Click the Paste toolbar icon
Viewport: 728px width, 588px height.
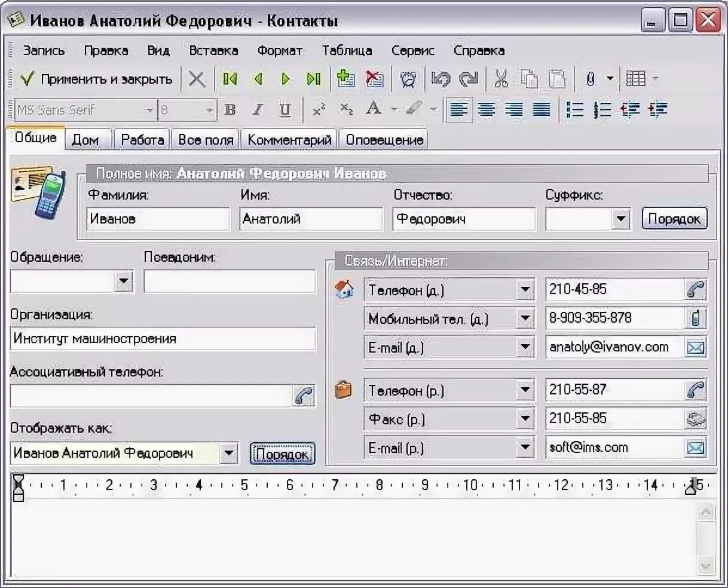556,78
